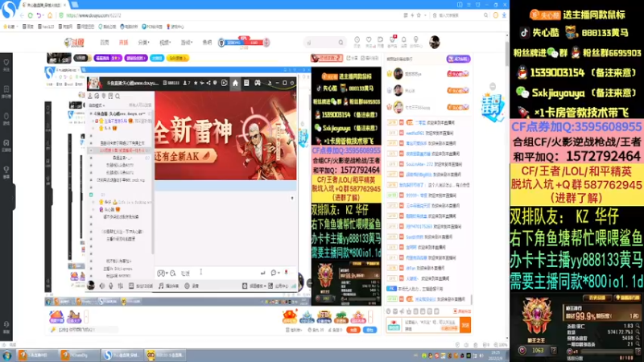Select the 直播 nav item
This screenshot has height=362, width=644.
click(x=123, y=43)
